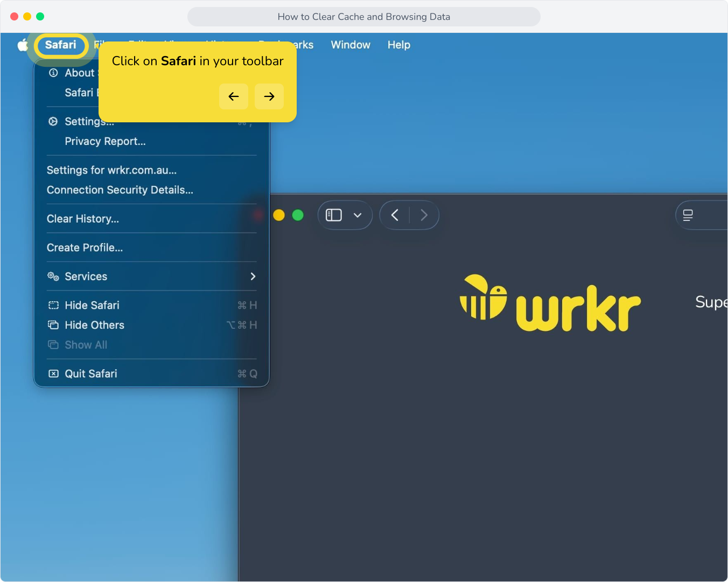
Task: Toggle the Safari sidebar icon
Action: click(334, 215)
